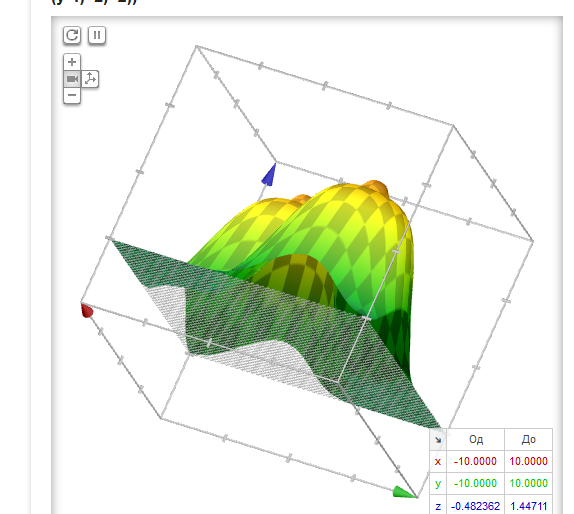Screen dimensions: 574x514
Task: Zoom in with the plus button
Action: pyautogui.click(x=72, y=62)
